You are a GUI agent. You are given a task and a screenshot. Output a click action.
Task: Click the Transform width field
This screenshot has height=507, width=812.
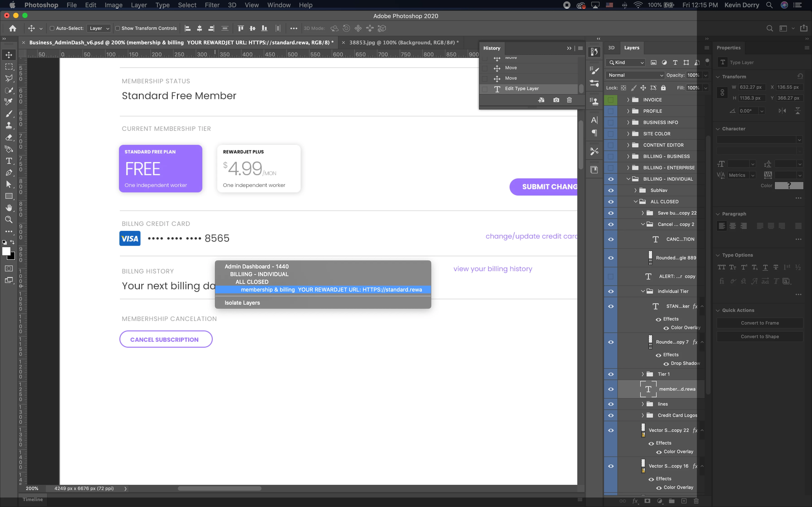click(752, 87)
